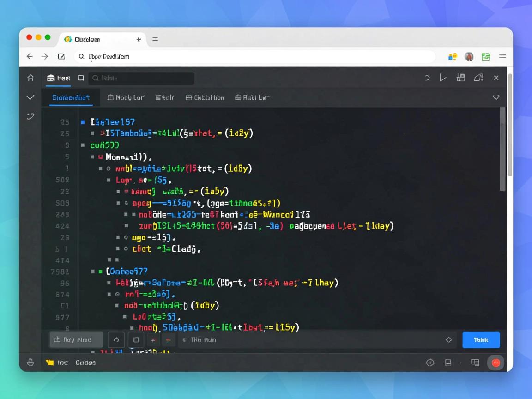Viewport: 532px width, 399px height.
Task: Click the diamond toggle in the bottom command bar
Action: tap(448, 339)
